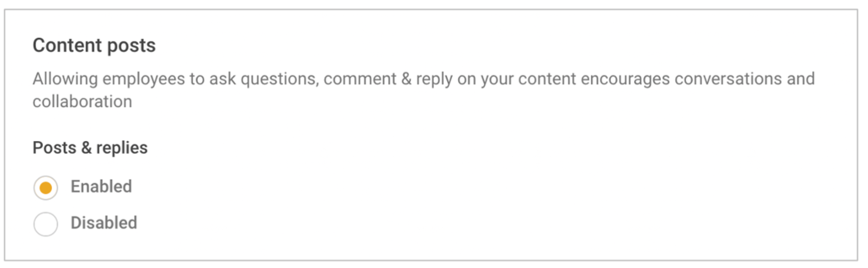Click the "Enabled" label text

101,186
